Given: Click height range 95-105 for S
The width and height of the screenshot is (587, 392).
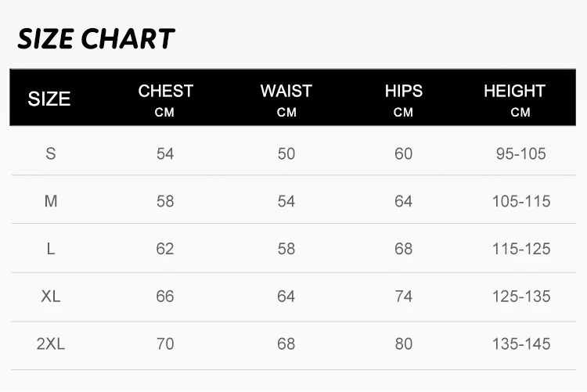Looking at the screenshot, I should (x=520, y=153).
